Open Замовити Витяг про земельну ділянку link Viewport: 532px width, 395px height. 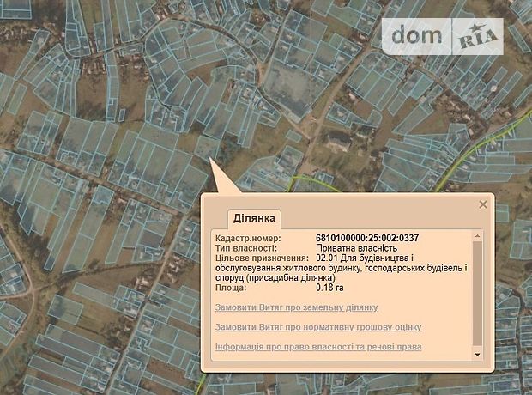[x=297, y=307]
